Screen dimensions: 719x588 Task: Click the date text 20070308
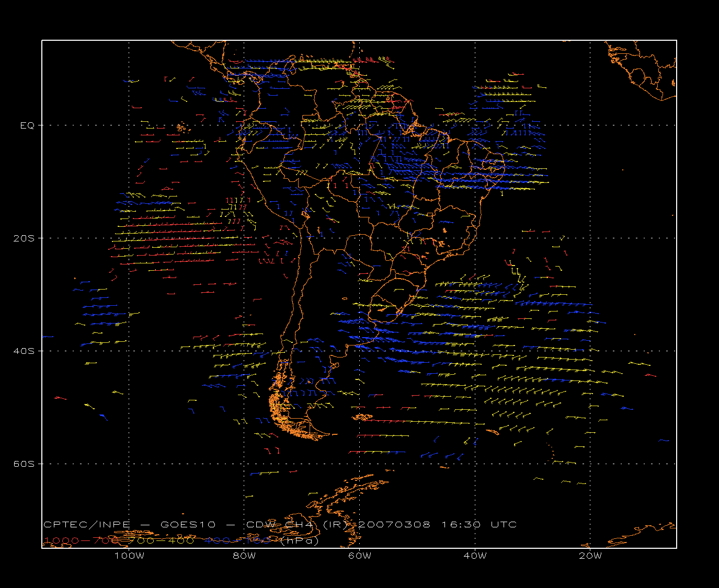coord(394,524)
